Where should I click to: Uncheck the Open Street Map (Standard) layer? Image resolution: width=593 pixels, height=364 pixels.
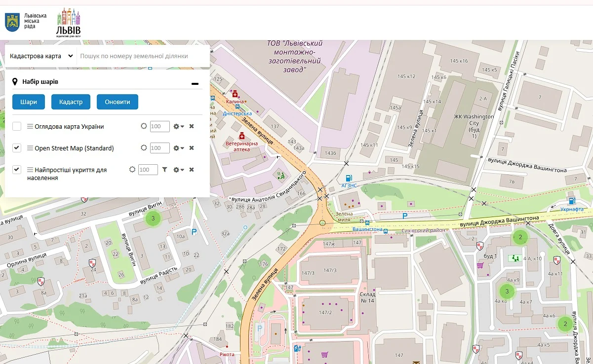17,148
